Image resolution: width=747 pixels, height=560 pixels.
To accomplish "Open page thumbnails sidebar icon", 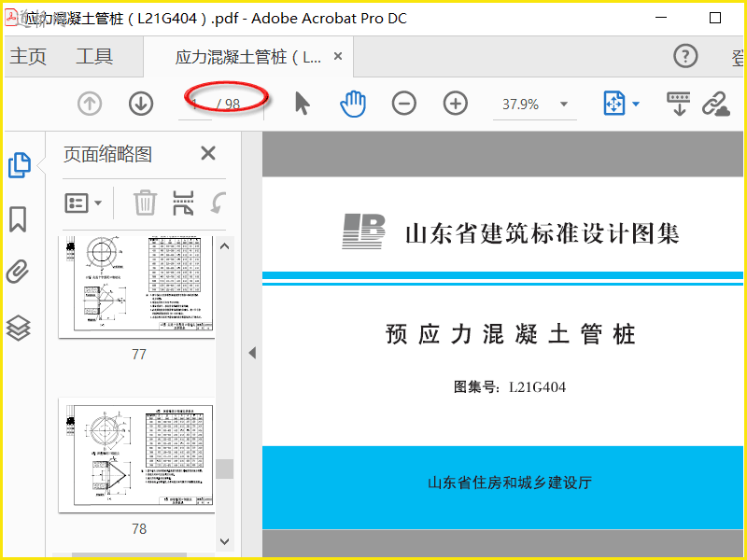I will pos(20,165).
